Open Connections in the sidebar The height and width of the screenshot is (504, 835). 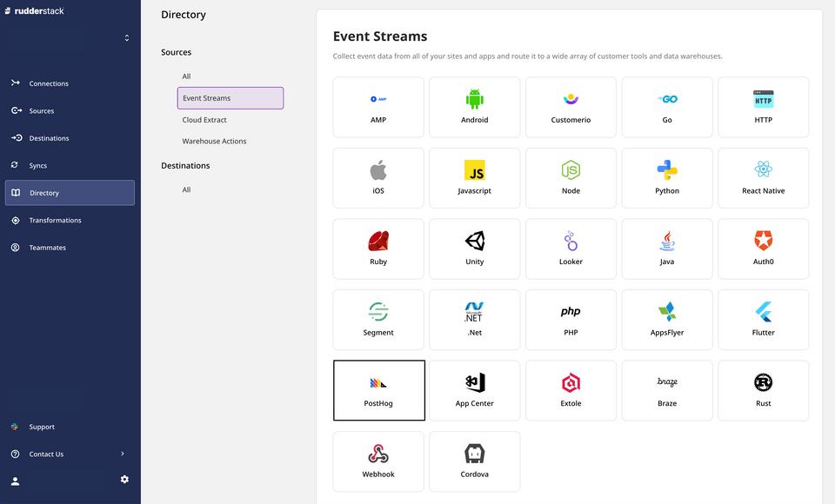point(49,83)
